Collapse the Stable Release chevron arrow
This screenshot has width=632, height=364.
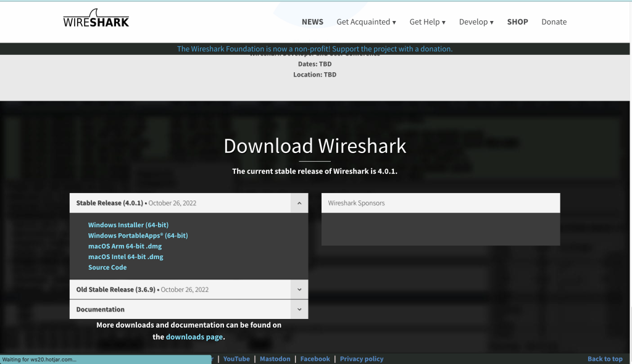(299, 203)
